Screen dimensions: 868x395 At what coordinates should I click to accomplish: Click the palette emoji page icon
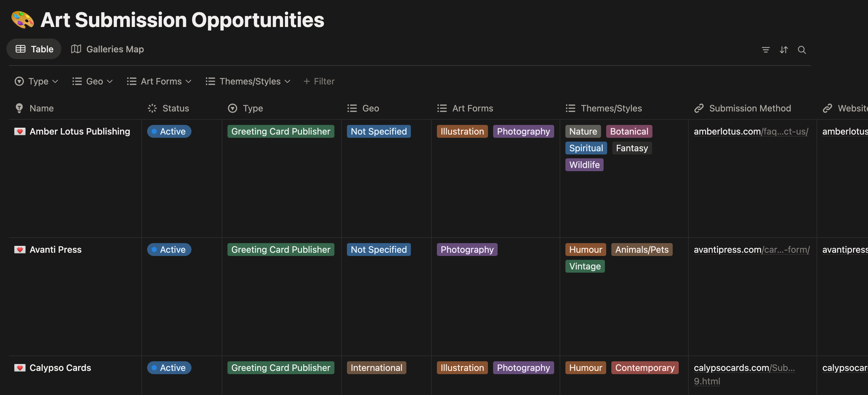(22, 20)
